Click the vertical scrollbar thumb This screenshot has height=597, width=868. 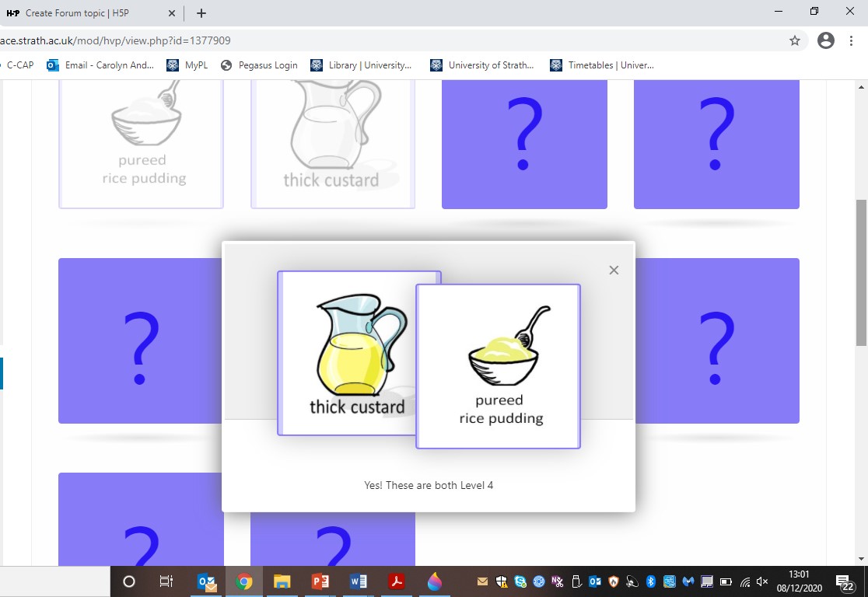point(861,273)
